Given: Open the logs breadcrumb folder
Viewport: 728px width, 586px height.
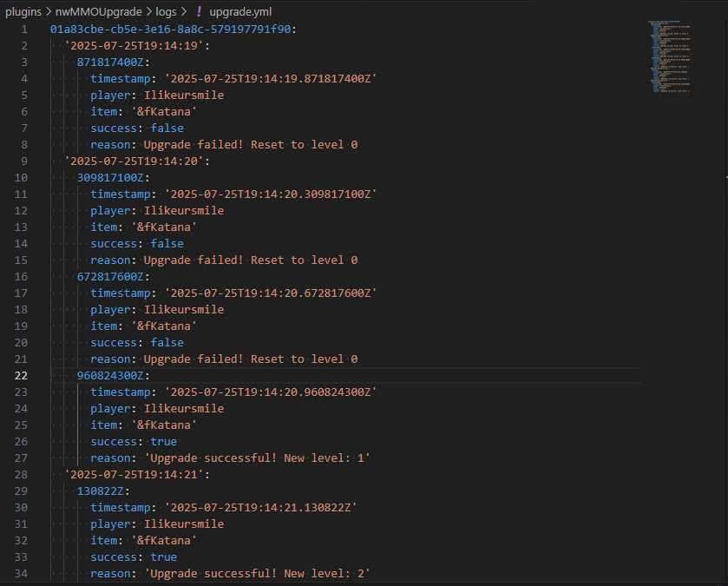Looking at the screenshot, I should pos(166,11).
